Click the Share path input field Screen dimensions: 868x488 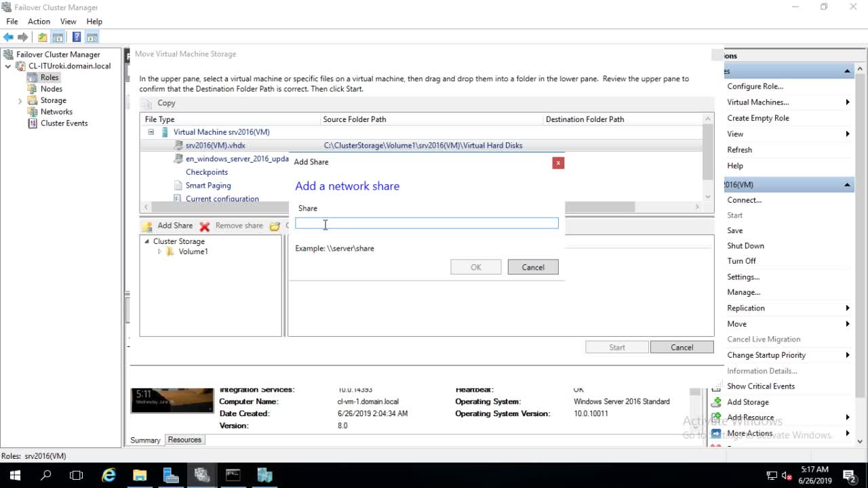[427, 223]
